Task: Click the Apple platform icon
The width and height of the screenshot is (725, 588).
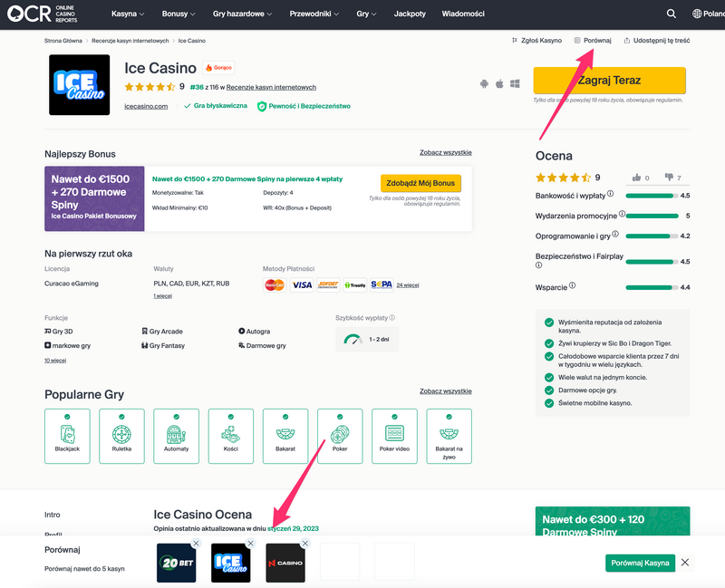Action: click(499, 83)
